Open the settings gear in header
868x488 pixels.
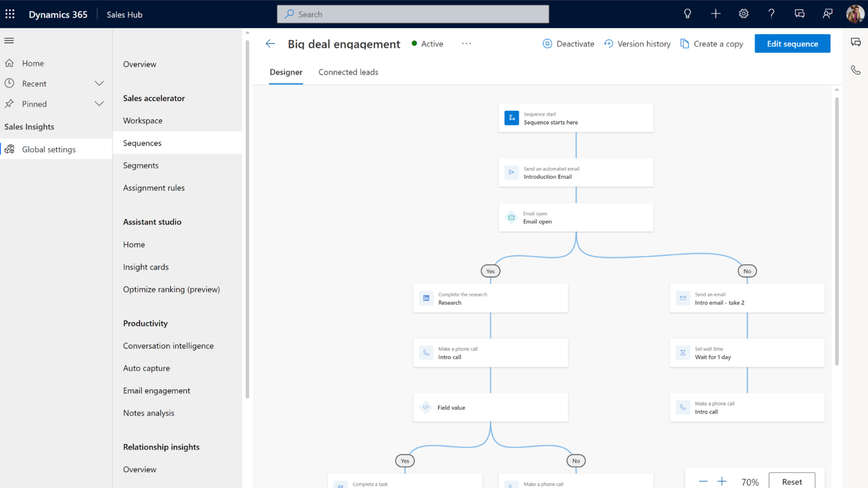click(x=744, y=14)
